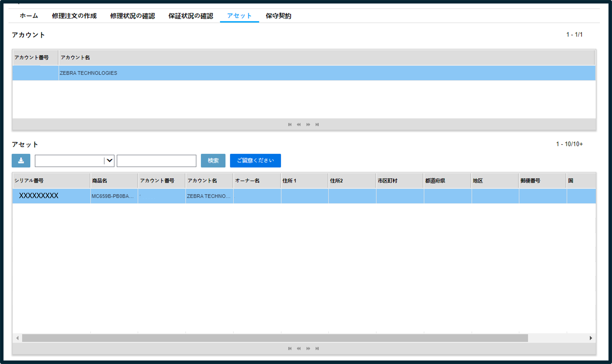
Task: Go to previous page in Asset pager
Action: click(299, 348)
